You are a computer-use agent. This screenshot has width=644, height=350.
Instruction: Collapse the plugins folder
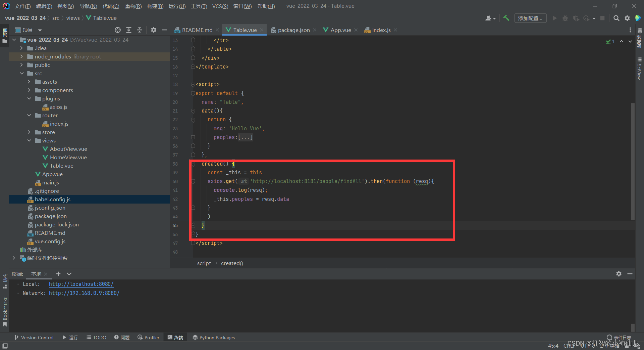(29, 98)
